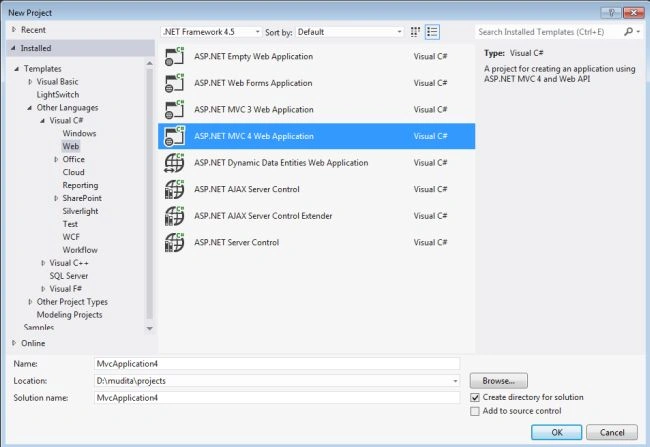Click the search magnifier icon
The height and width of the screenshot is (447, 650).
628,32
